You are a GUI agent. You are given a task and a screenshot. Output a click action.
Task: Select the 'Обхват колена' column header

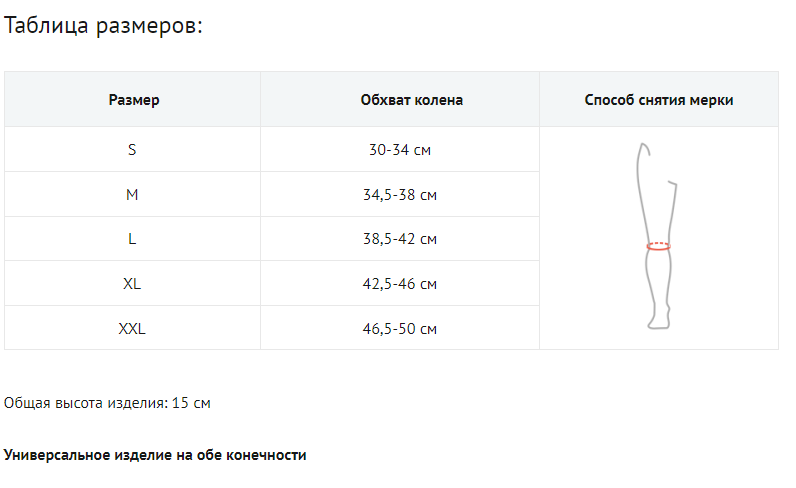[400, 100]
